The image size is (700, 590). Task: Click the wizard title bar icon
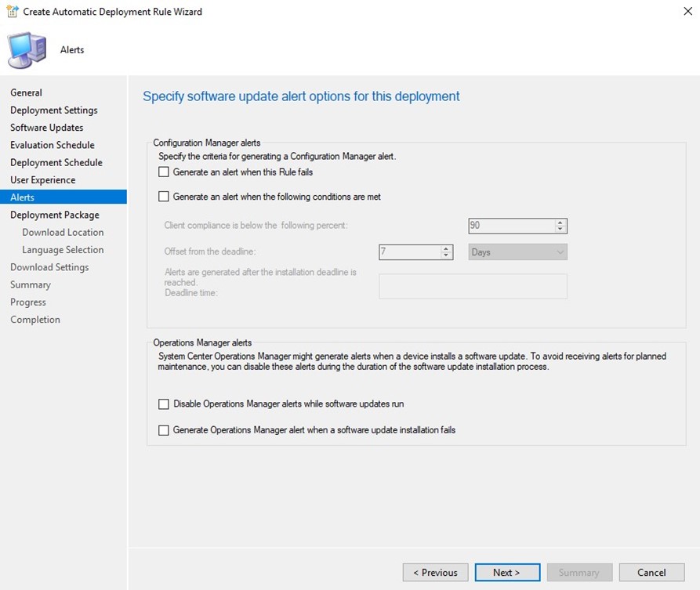tap(12, 11)
